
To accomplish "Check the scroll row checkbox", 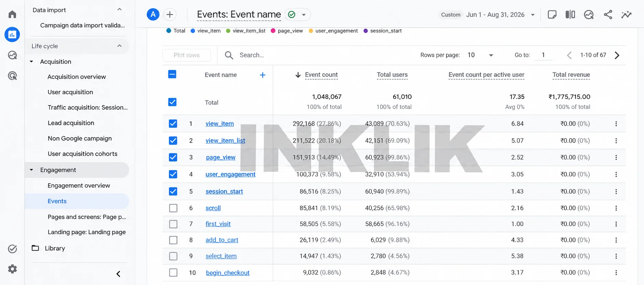I will tap(173, 208).
